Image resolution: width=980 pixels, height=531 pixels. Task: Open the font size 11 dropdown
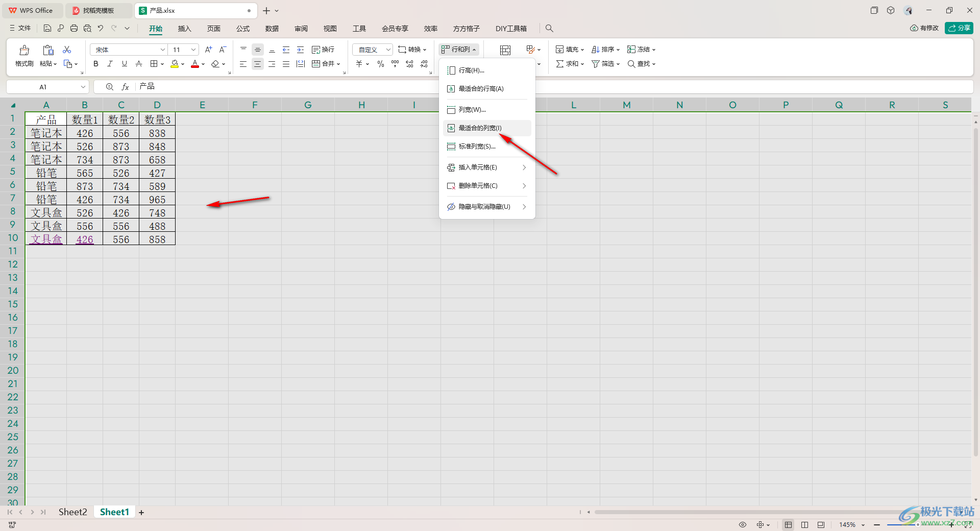click(193, 50)
